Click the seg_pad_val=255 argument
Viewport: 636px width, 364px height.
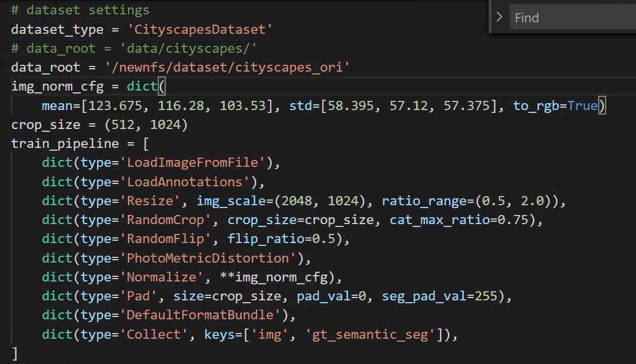click(440, 296)
